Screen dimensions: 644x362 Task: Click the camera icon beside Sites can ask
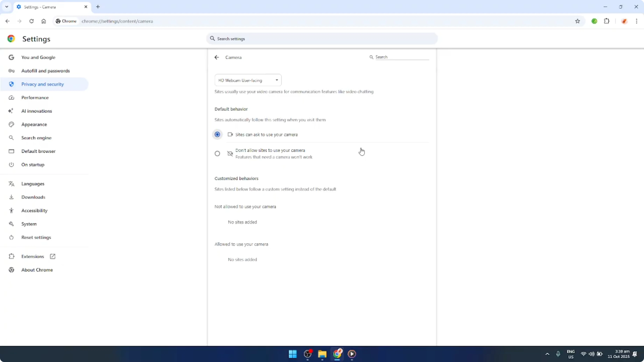point(230,134)
